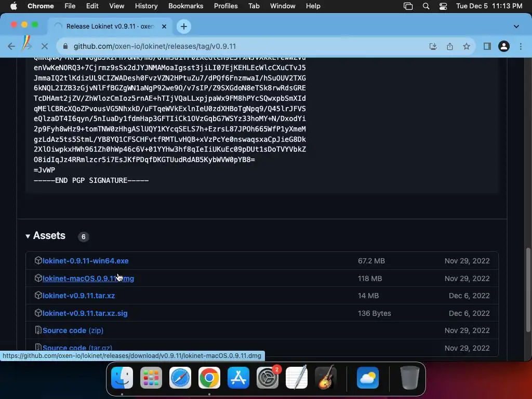
Task: Download Source code (tar.gz)
Action: (77, 348)
